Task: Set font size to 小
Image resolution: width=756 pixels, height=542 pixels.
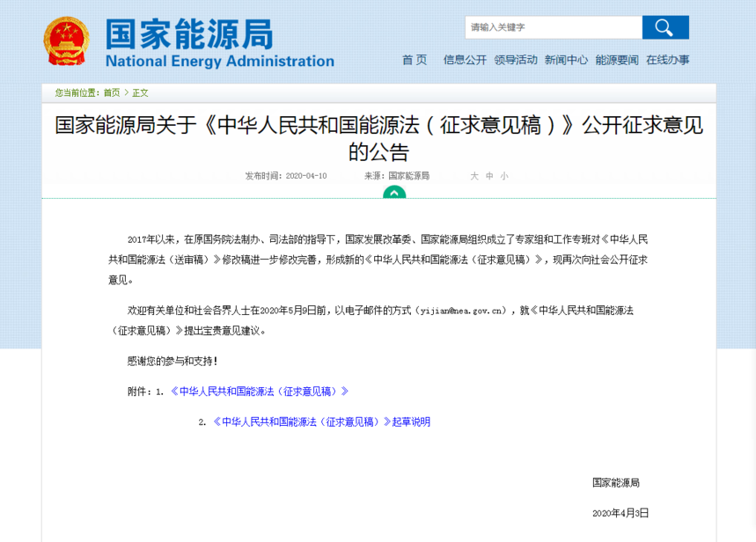Action: tap(504, 176)
